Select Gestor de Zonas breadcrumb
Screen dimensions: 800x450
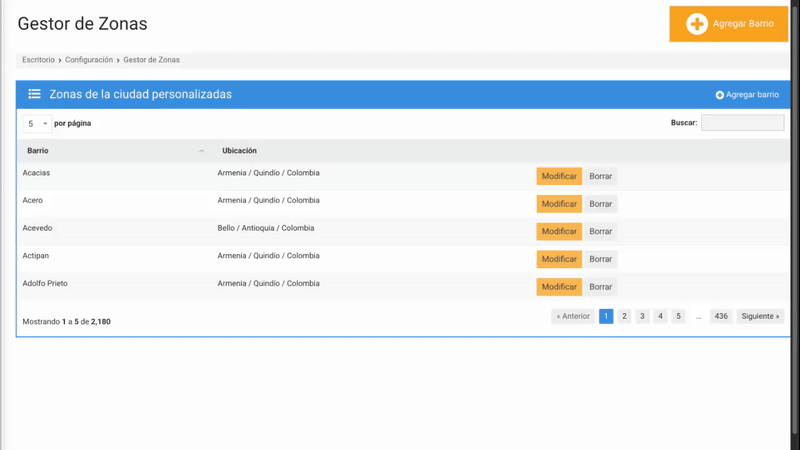[x=152, y=60]
